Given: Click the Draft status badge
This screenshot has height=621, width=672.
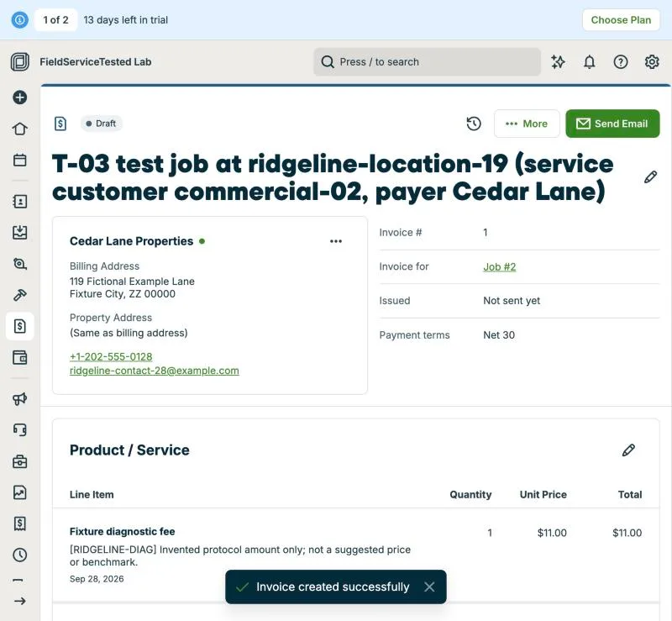Looking at the screenshot, I should (x=101, y=124).
